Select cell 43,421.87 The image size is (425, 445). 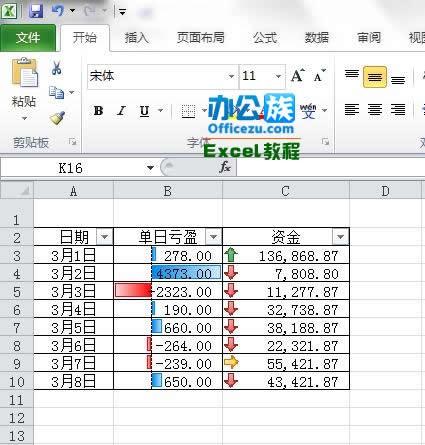[x=286, y=381]
